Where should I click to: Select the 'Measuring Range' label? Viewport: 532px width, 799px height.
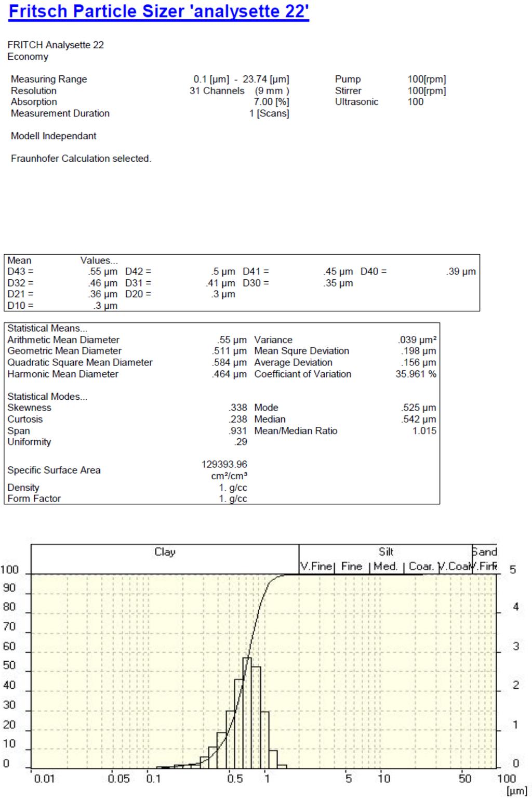[x=49, y=79]
